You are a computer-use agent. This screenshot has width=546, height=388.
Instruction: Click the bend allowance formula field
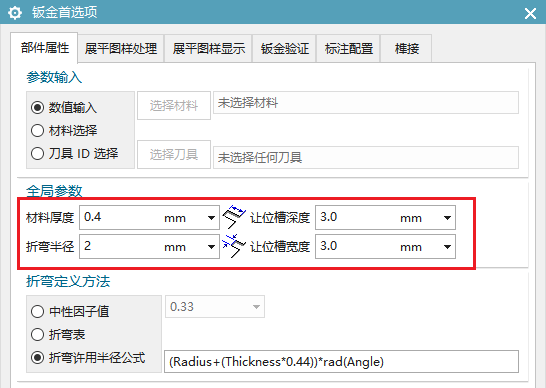tap(341, 362)
